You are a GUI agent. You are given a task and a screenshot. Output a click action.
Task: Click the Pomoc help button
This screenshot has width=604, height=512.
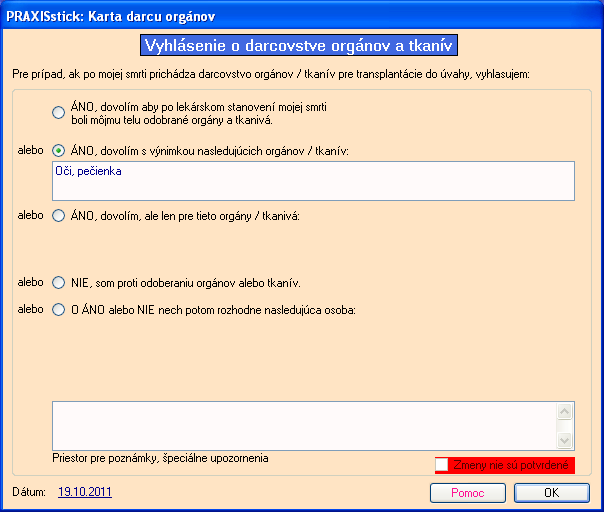(467, 493)
